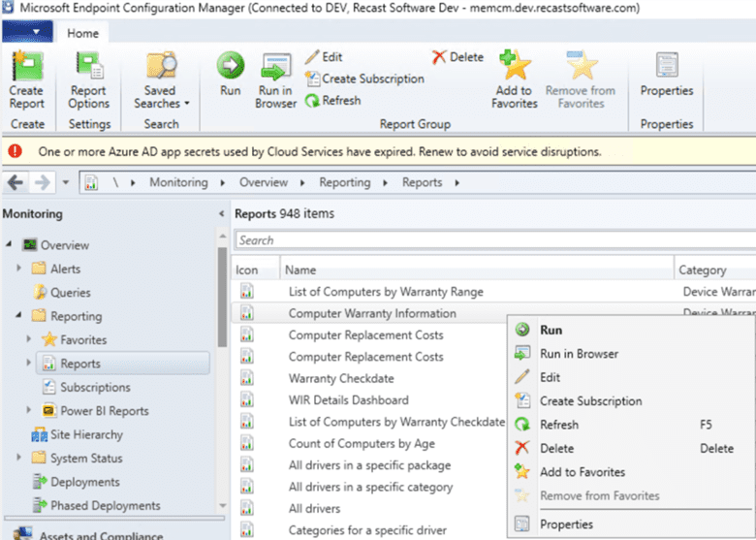Choose Run in Browser from context menu

(578, 354)
